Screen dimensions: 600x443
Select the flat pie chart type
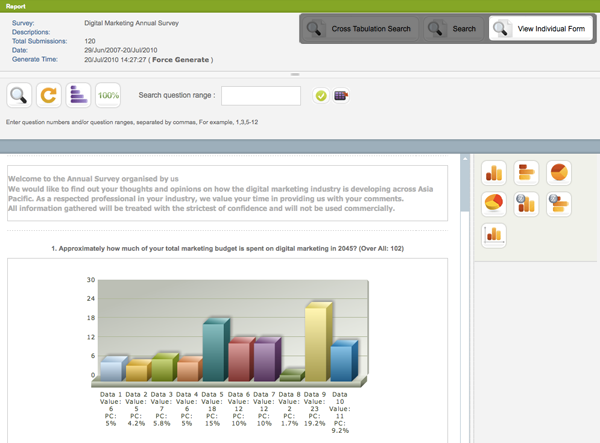[558, 173]
